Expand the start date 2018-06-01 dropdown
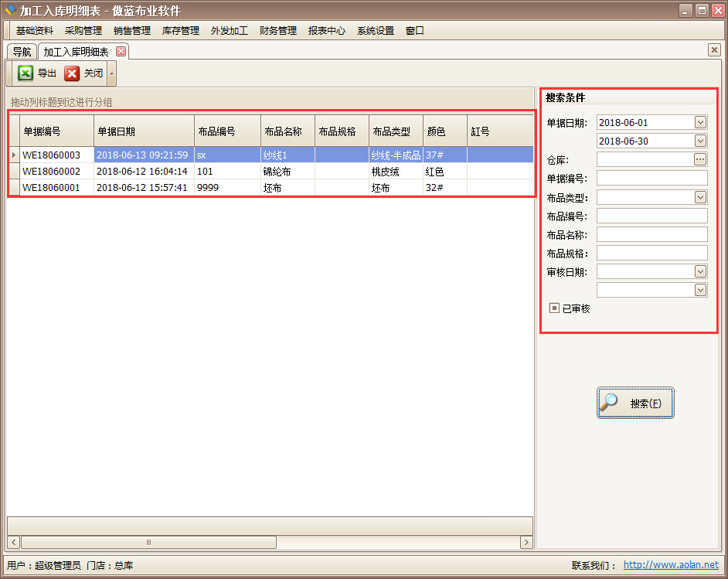Image resolution: width=728 pixels, height=579 pixels. click(x=700, y=122)
